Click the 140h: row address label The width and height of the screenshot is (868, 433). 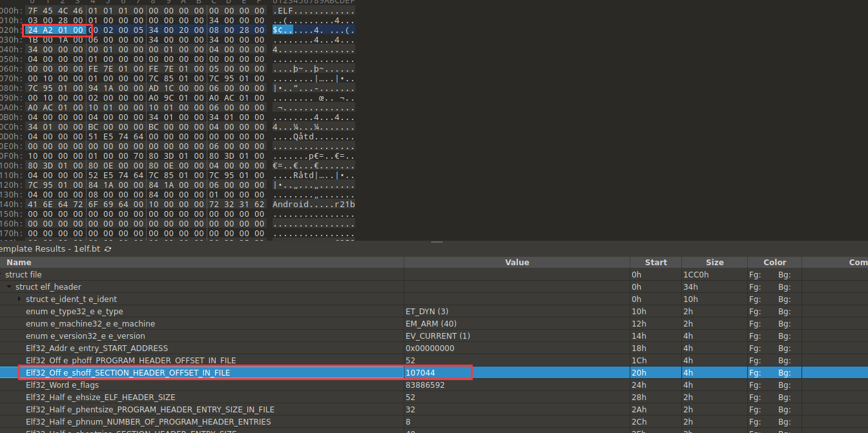(x=11, y=205)
